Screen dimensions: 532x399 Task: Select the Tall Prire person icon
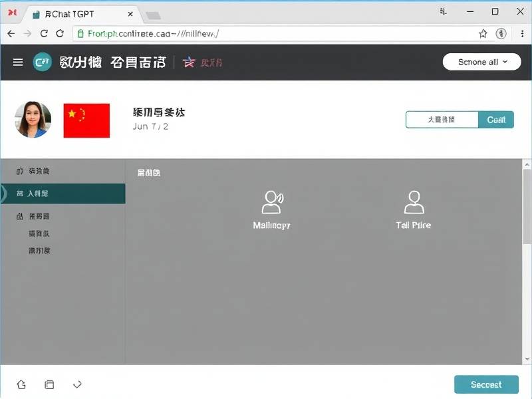[414, 202]
